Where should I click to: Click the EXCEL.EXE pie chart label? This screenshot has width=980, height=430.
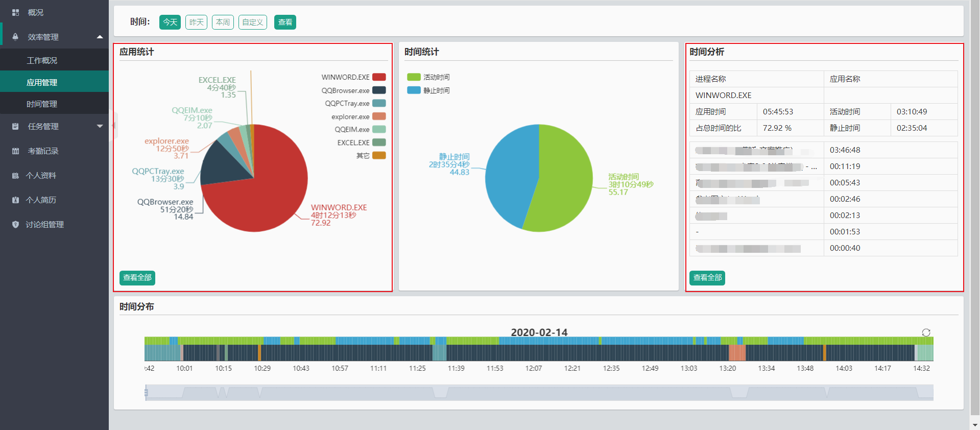[217, 87]
